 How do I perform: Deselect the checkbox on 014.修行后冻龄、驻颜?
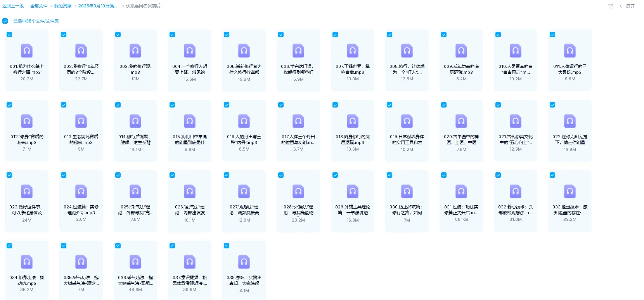pos(118,105)
